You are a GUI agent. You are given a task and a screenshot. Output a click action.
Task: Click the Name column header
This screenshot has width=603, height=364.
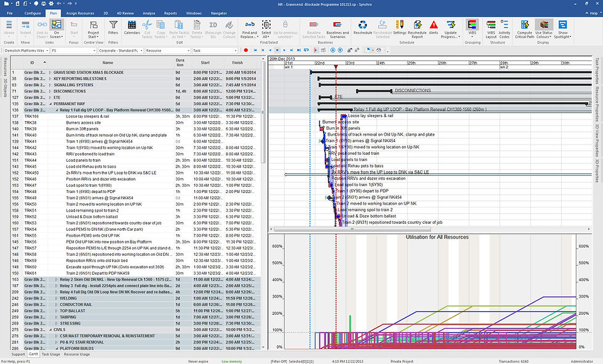coord(108,63)
